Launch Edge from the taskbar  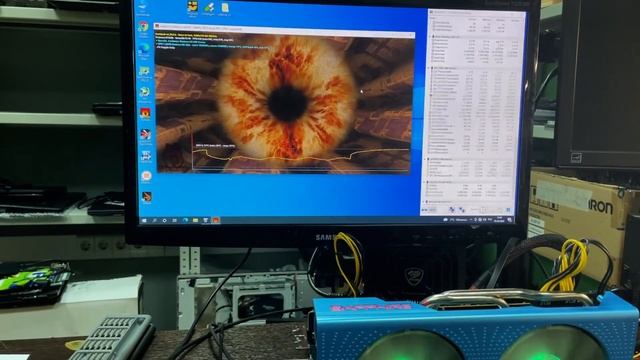[x=185, y=220]
